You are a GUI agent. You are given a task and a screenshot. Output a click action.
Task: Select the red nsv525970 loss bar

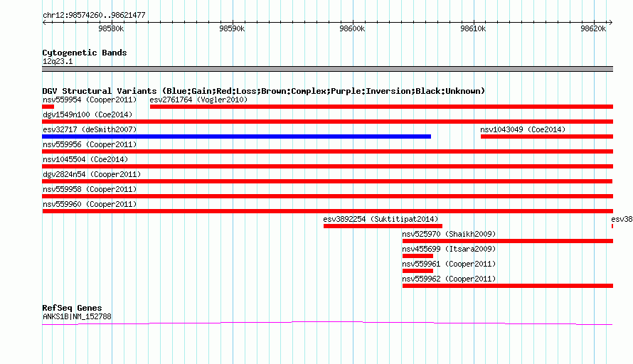tap(508, 241)
